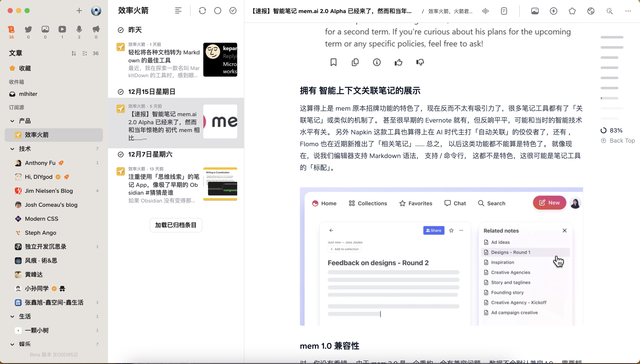The width and height of the screenshot is (640, 364).
Task: Click the mem Related notes screenshot image
Action: point(441,256)
